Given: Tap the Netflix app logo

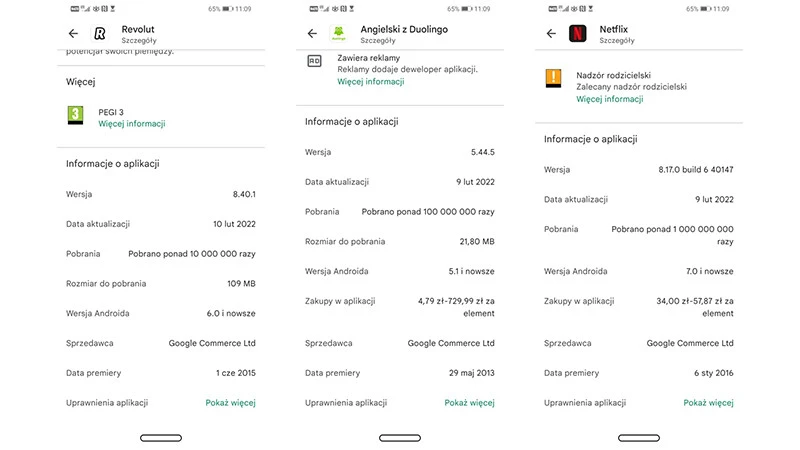Looking at the screenshot, I should 577,34.
